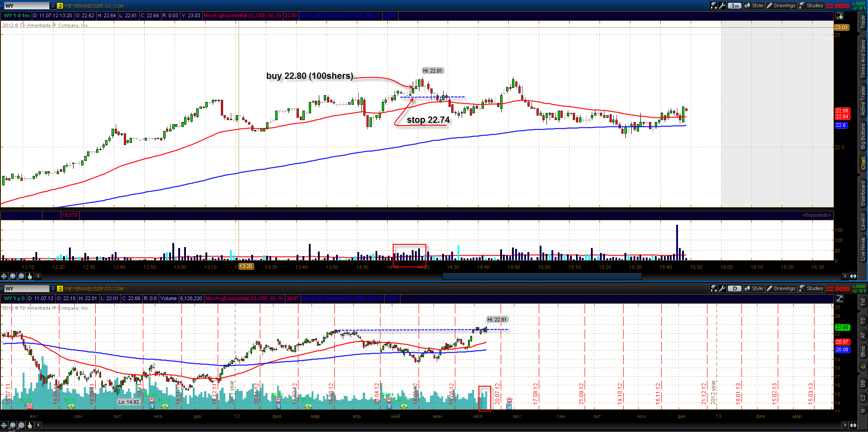The width and height of the screenshot is (868, 432).
Task: Select pan hand tool below upper chart
Action: coord(30,276)
